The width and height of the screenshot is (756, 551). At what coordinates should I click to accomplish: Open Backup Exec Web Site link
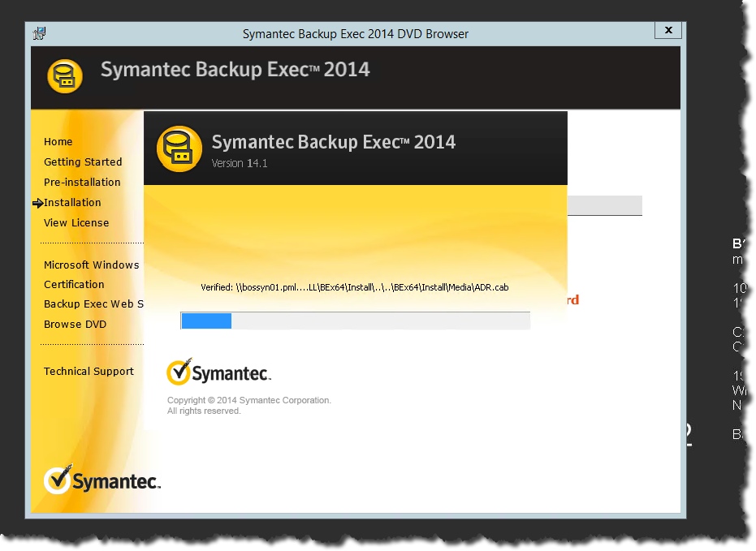(x=93, y=304)
